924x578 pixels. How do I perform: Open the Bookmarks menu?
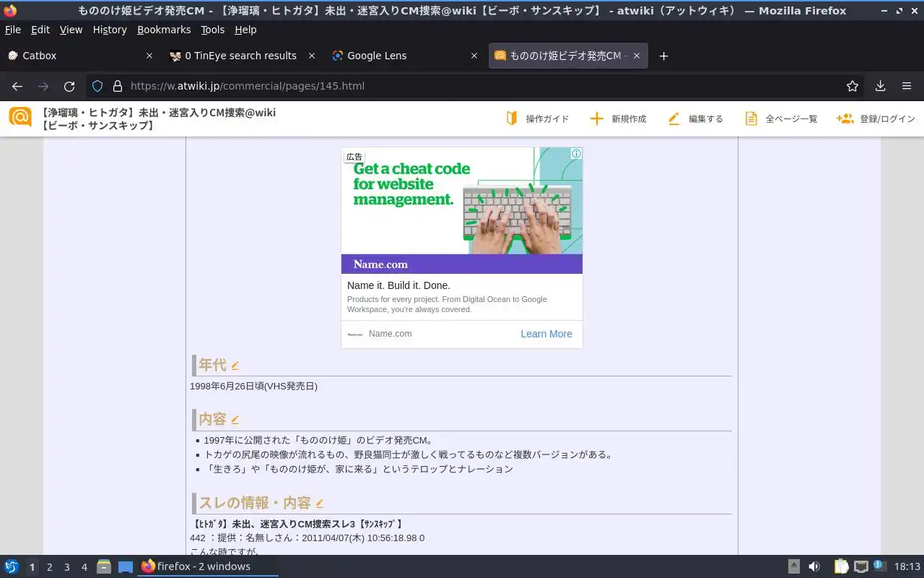tap(164, 30)
